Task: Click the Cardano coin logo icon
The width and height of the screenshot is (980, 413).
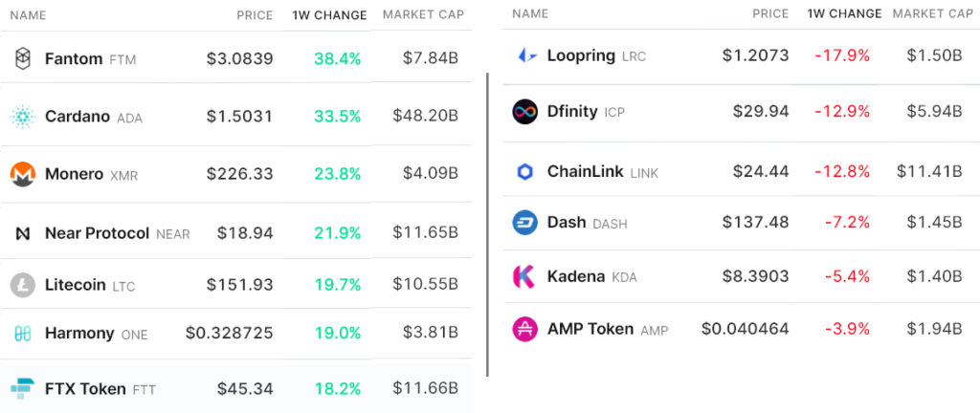Action: pyautogui.click(x=22, y=117)
